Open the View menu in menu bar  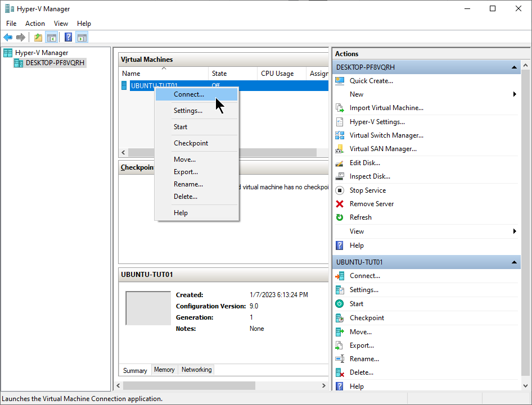(x=61, y=24)
